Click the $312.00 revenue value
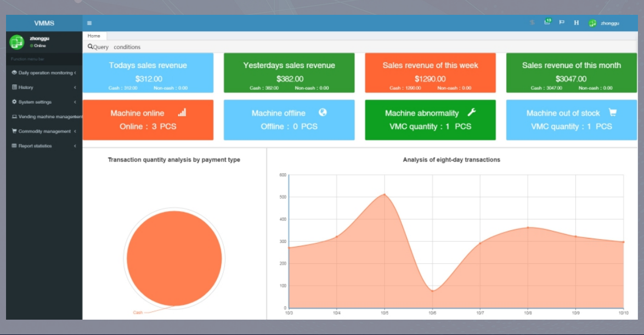The width and height of the screenshot is (644, 335). (149, 79)
